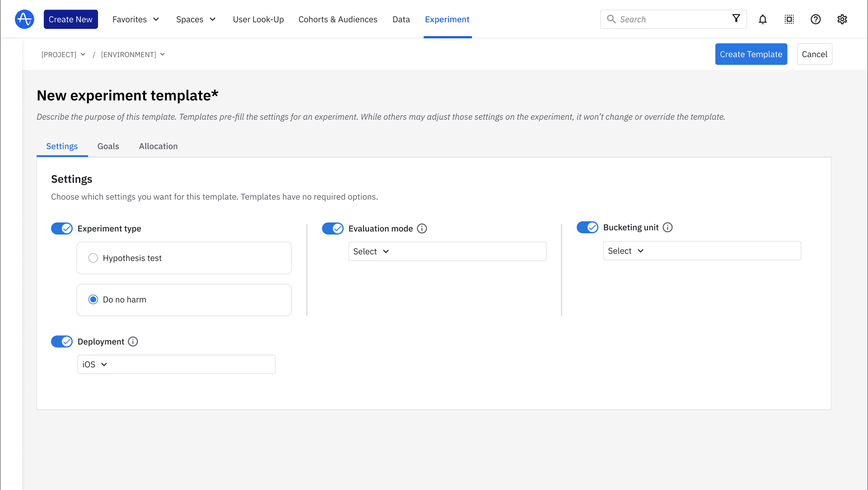
Task: Click the search filter funnel icon
Action: [736, 19]
